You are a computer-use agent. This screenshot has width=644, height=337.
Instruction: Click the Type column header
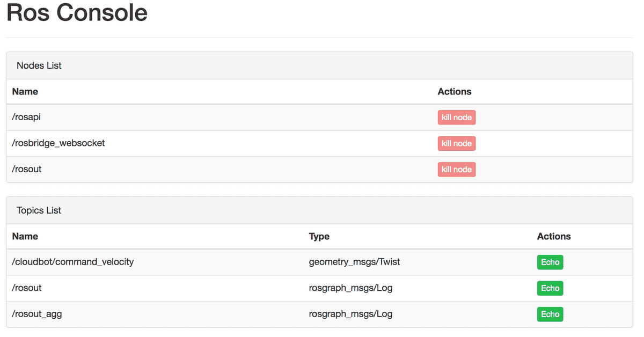(x=319, y=236)
